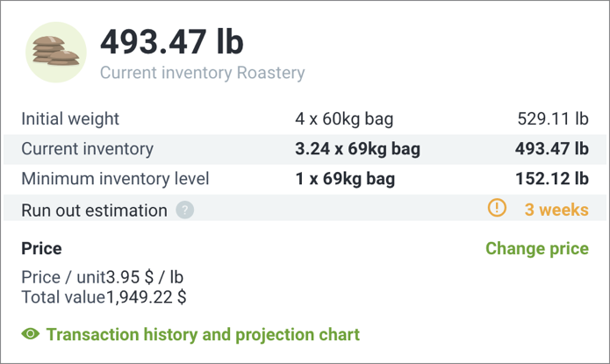Click the coffee bags inventory icon
610x364 pixels.
click(x=56, y=52)
